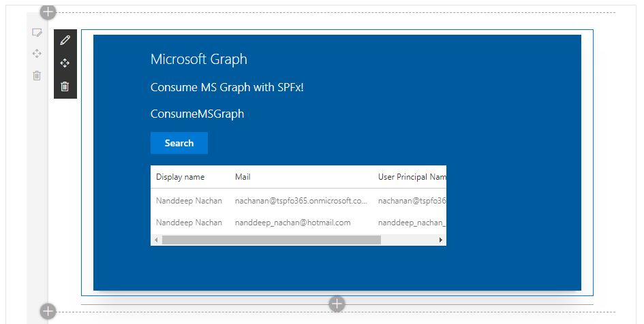Delete the web part using trash icon
Viewport: 644px width, 324px height.
pyautogui.click(x=65, y=86)
